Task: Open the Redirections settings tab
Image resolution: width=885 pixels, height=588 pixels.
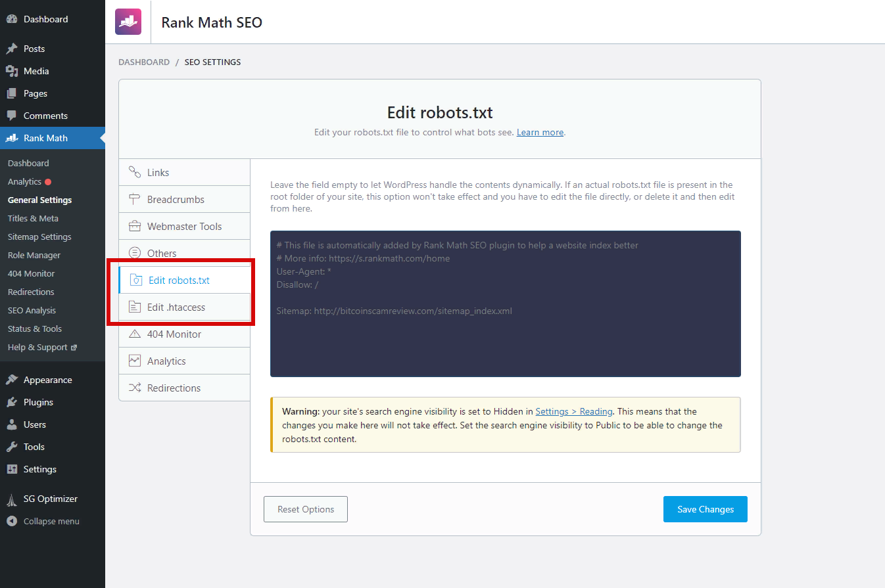Action: (185, 388)
